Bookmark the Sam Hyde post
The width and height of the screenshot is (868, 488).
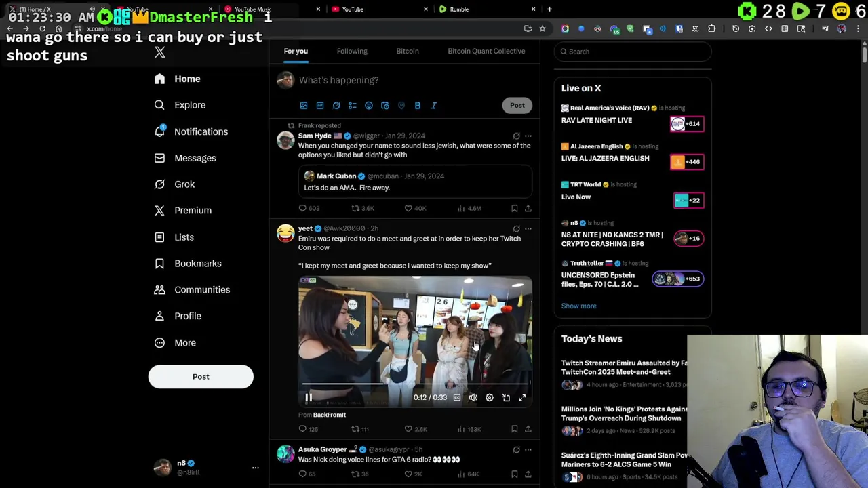[x=515, y=209]
